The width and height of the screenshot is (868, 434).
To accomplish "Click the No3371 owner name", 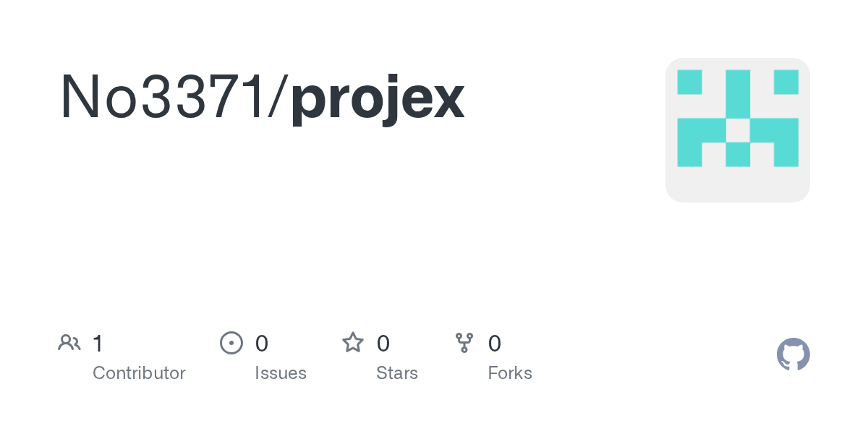I will 163,98.
